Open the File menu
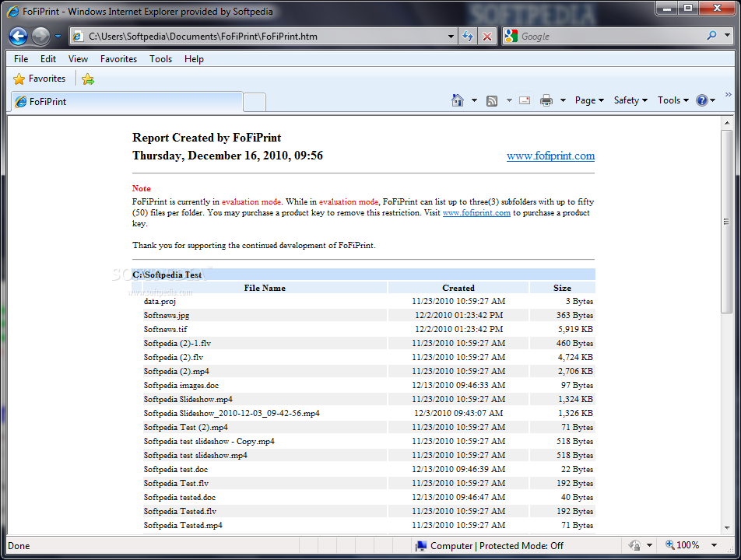Image resolution: width=741 pixels, height=560 pixels. [21, 59]
